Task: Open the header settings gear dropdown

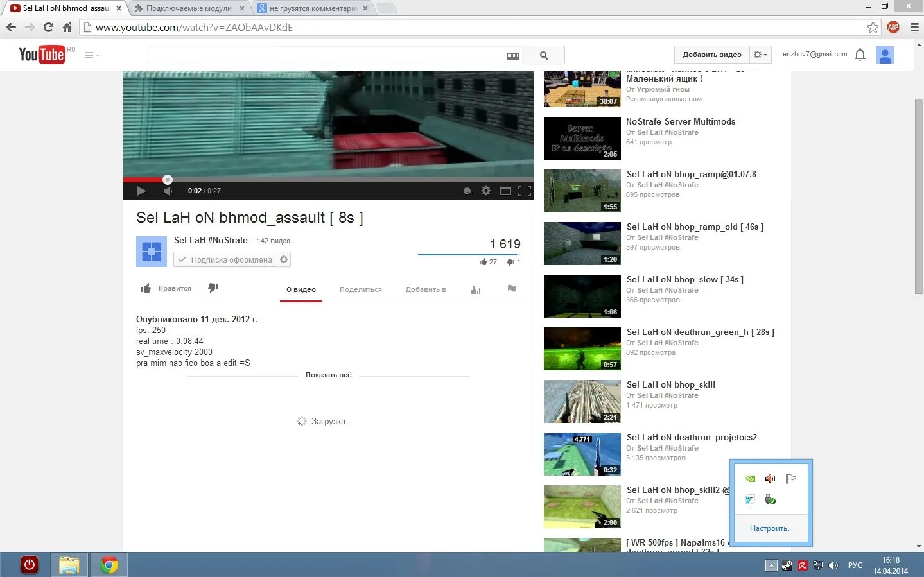Action: [760, 55]
